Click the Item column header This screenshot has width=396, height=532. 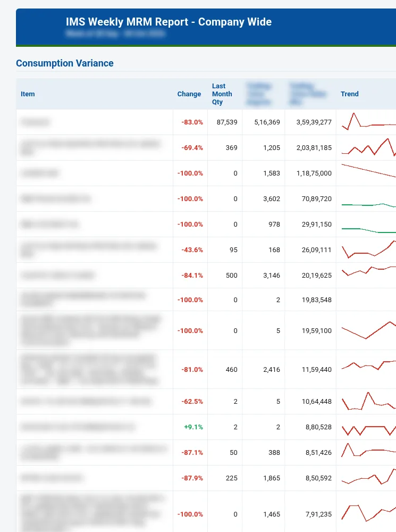[28, 94]
